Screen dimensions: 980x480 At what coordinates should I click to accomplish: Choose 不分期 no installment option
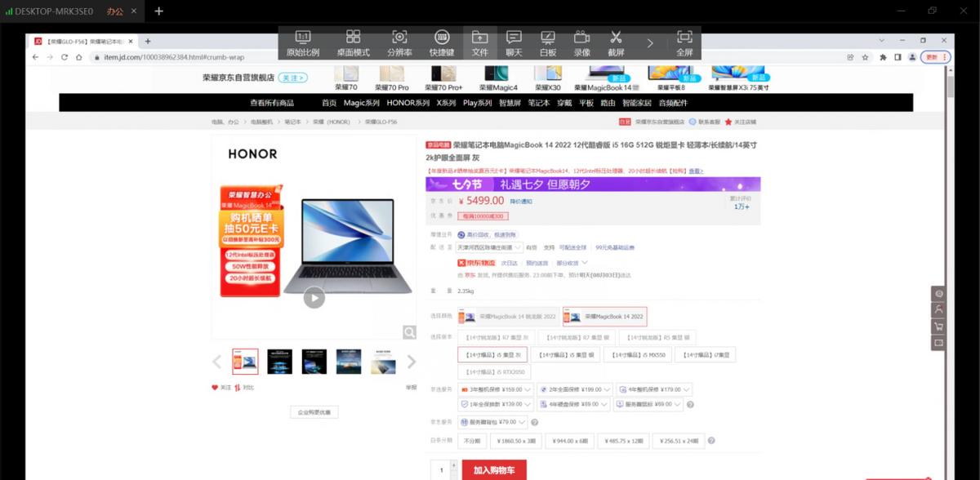(472, 441)
